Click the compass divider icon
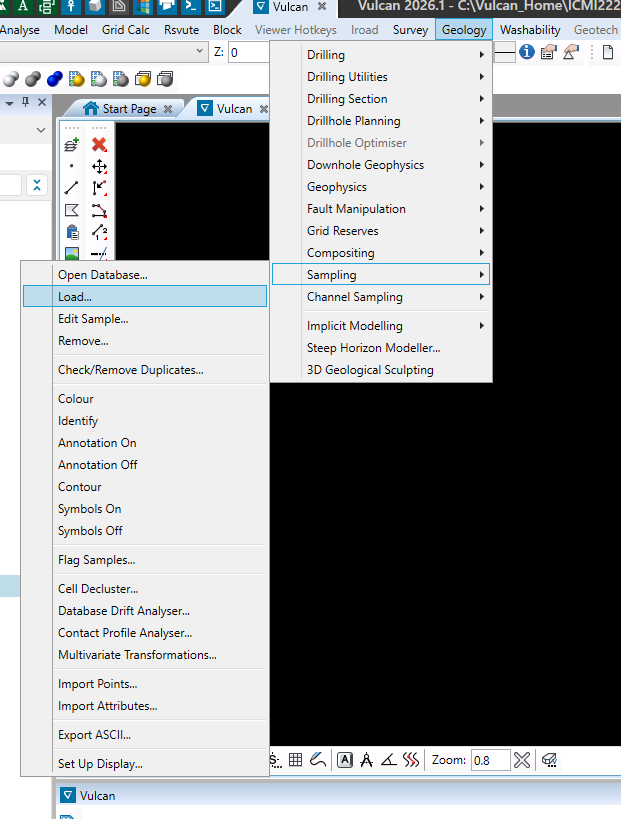Viewport: 621px width, 819px height. click(367, 760)
